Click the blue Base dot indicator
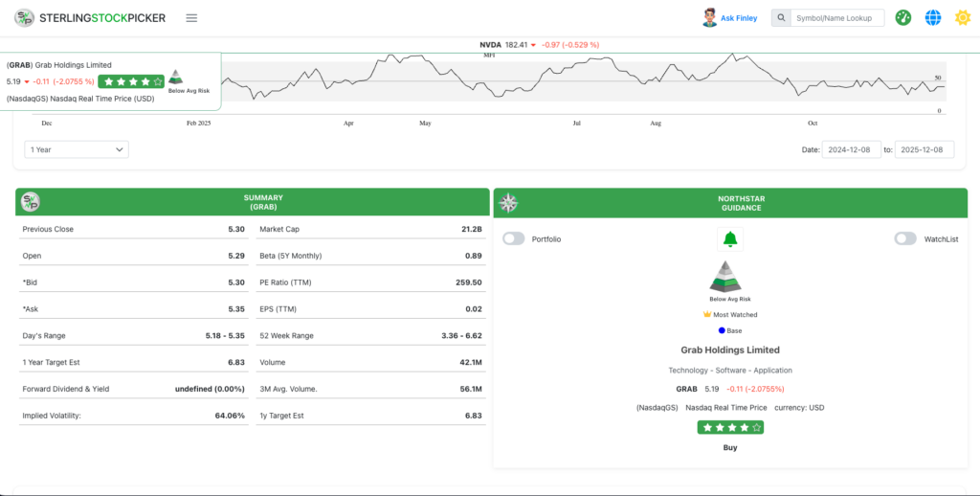The width and height of the screenshot is (980, 496). click(x=722, y=330)
